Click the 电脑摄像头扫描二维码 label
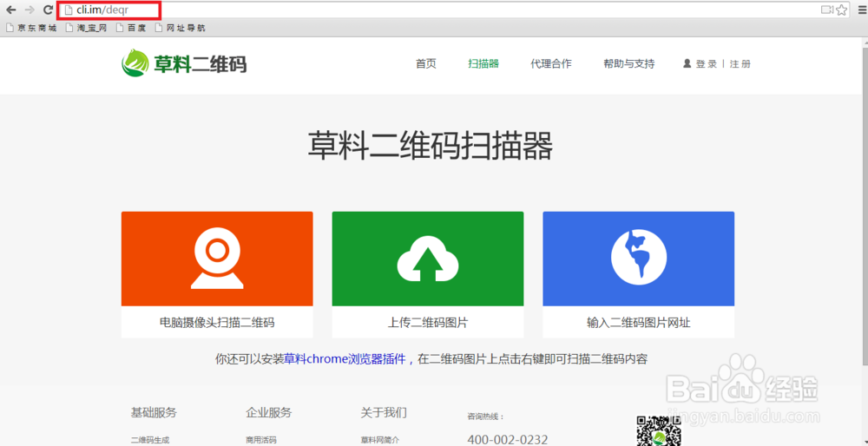Screen dimensions: 868x446 tap(217, 323)
